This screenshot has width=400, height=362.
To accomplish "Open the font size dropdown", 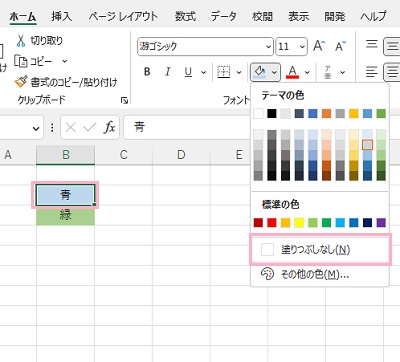I will [302, 47].
